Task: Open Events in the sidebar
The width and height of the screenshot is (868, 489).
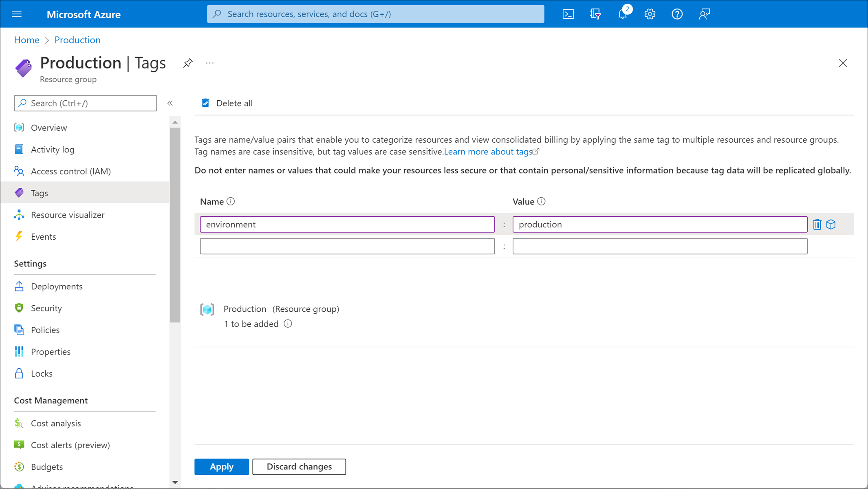Action: pos(85,236)
